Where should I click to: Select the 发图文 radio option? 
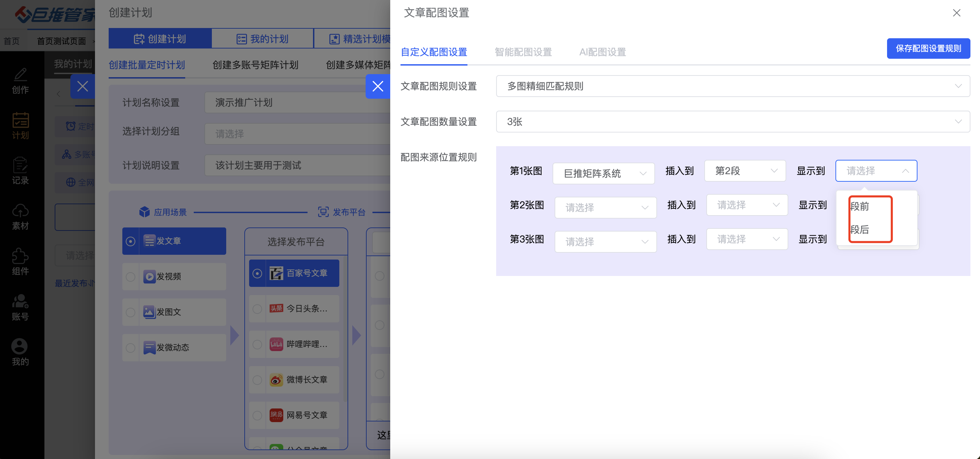131,312
